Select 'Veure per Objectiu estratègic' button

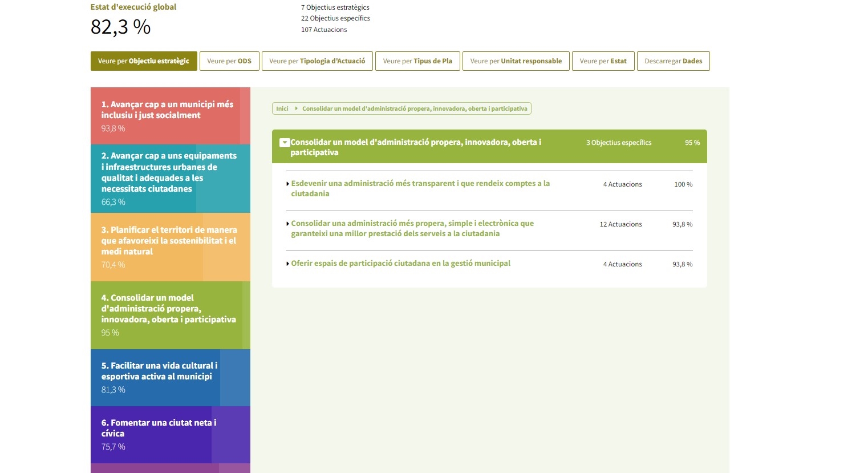[x=144, y=61]
